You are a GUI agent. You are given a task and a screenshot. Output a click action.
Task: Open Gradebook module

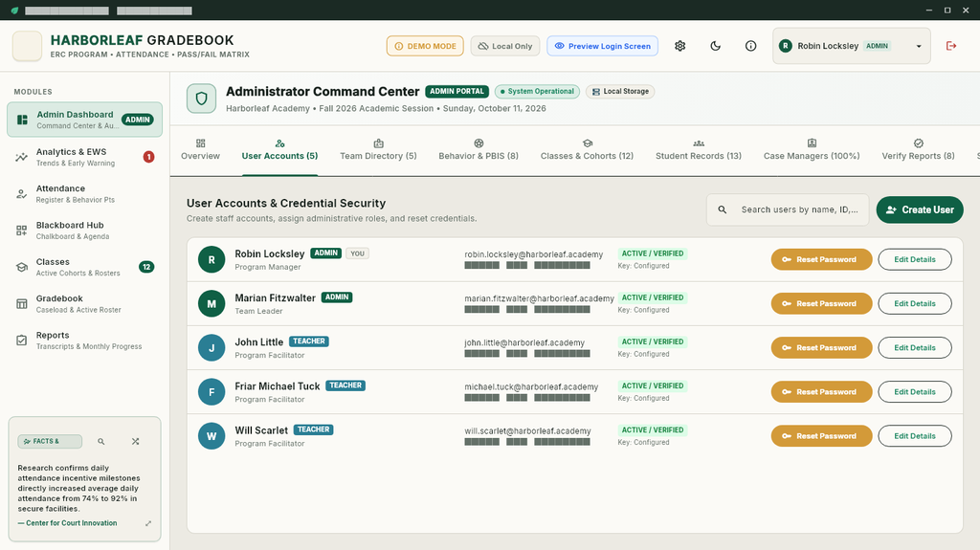pos(85,304)
